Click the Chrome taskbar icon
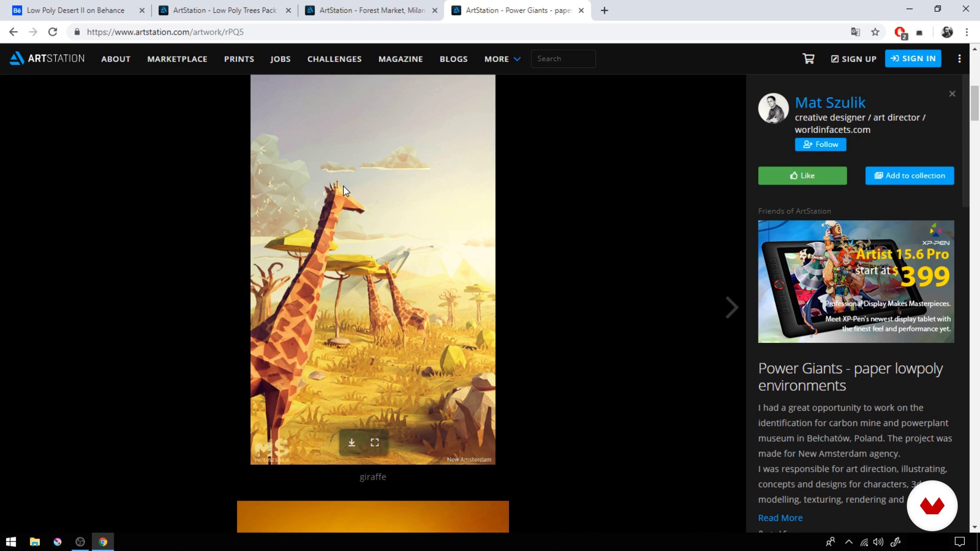 pyautogui.click(x=103, y=542)
